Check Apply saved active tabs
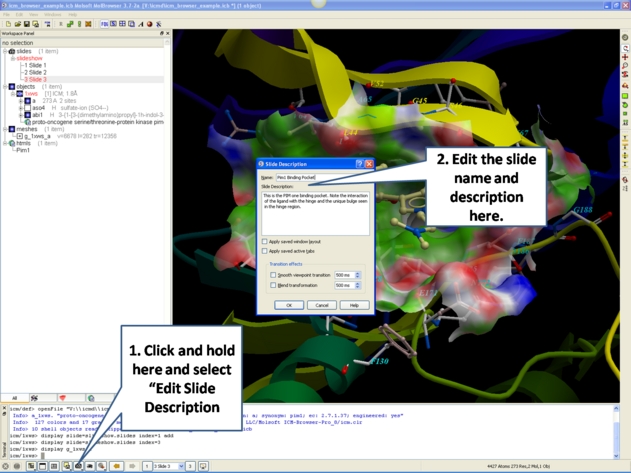 coord(265,251)
